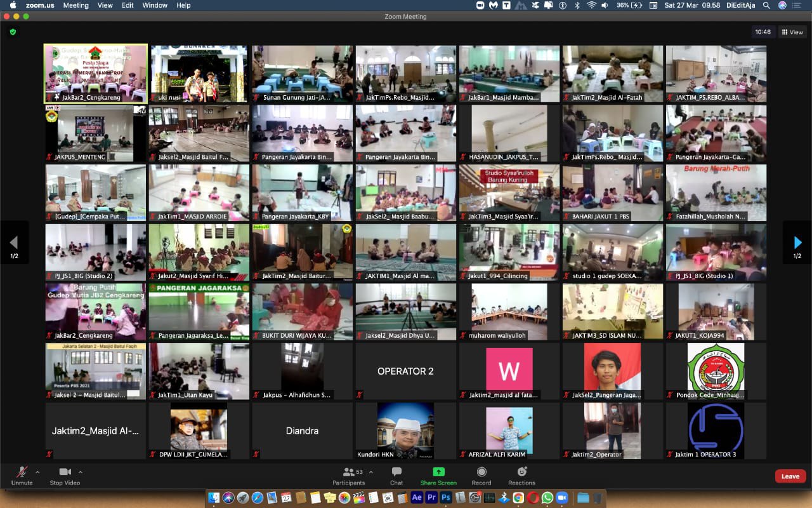Stop the camera video
Image resolution: width=812 pixels, height=508 pixels.
pyautogui.click(x=65, y=475)
